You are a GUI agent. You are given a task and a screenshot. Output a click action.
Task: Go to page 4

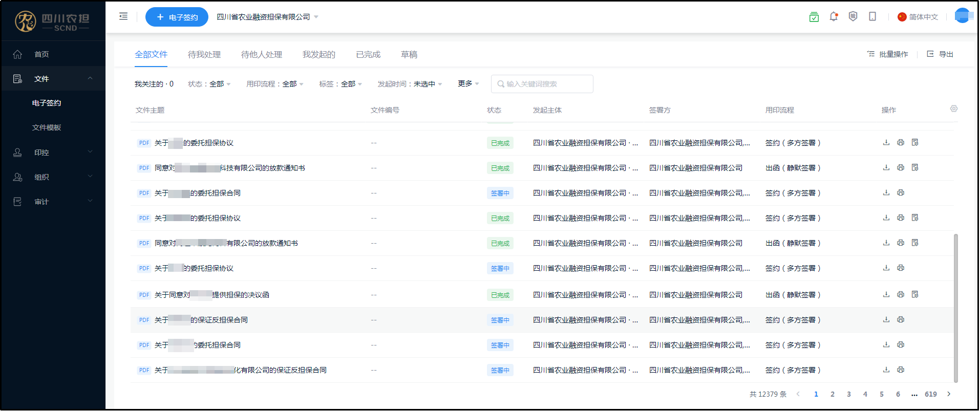tap(865, 394)
